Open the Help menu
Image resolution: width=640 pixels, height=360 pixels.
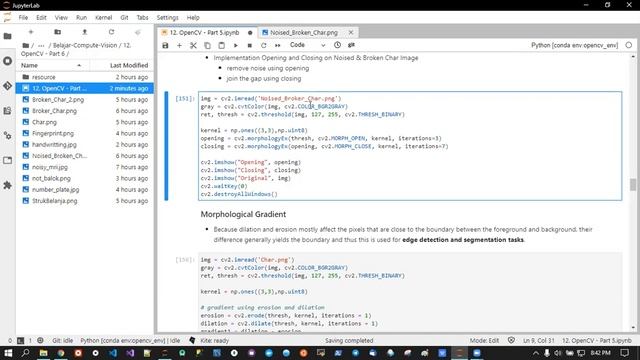click(193, 18)
